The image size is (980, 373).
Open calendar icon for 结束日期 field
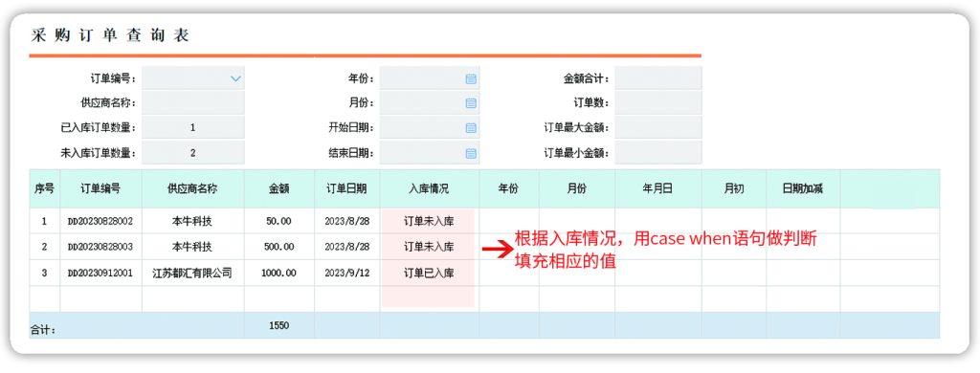click(x=471, y=153)
